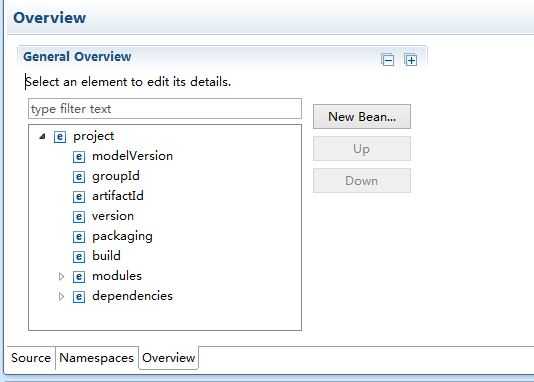The height and width of the screenshot is (382, 534).
Task: Collapse the project tree node
Action: [42, 137]
